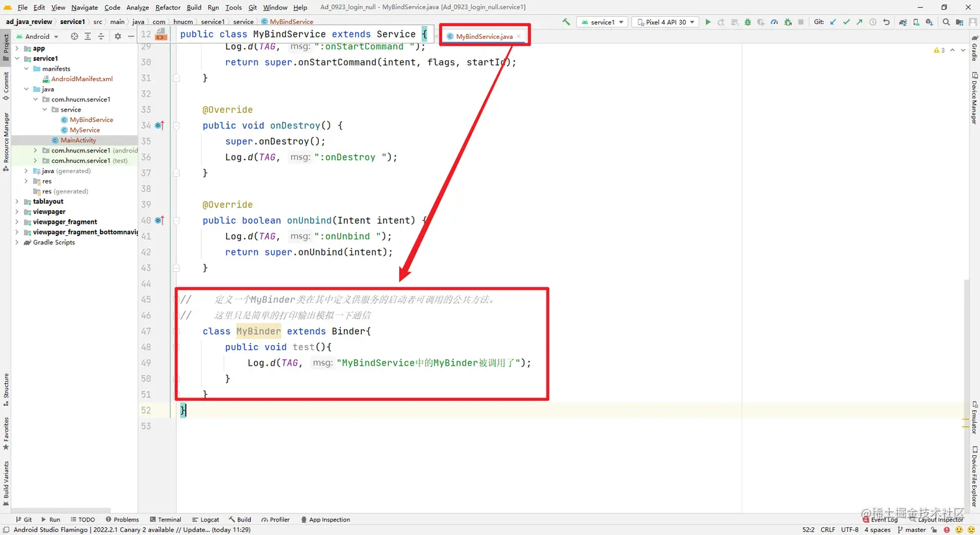Open the Profiler bottom tool window
Screen dimensions: 980x535
[275, 519]
